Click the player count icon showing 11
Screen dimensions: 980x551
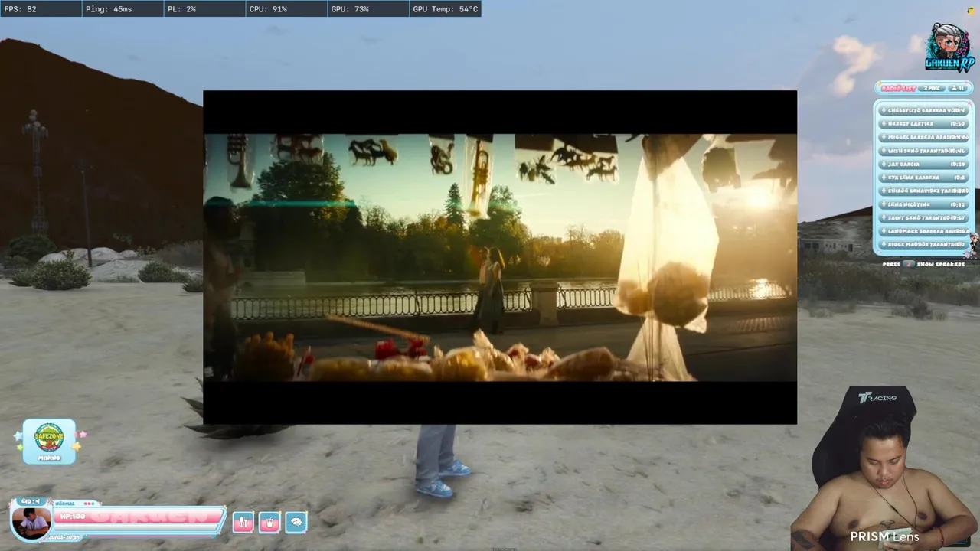pos(957,88)
